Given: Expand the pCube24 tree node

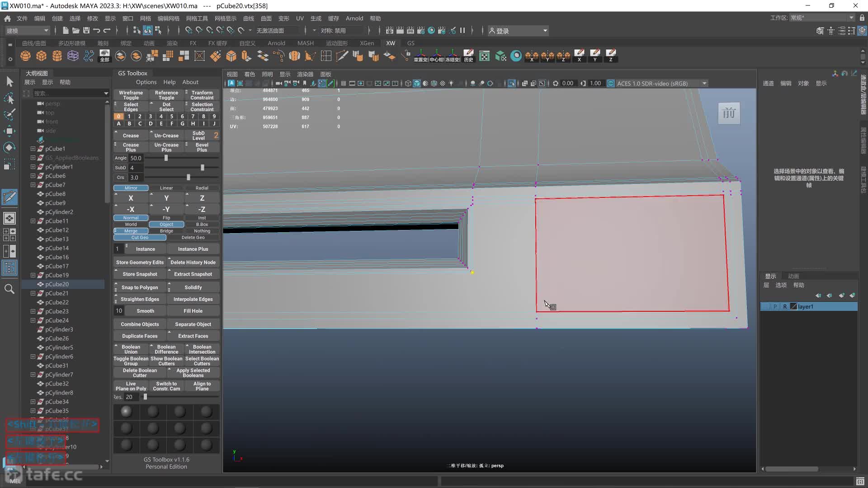Looking at the screenshot, I should [x=33, y=320].
